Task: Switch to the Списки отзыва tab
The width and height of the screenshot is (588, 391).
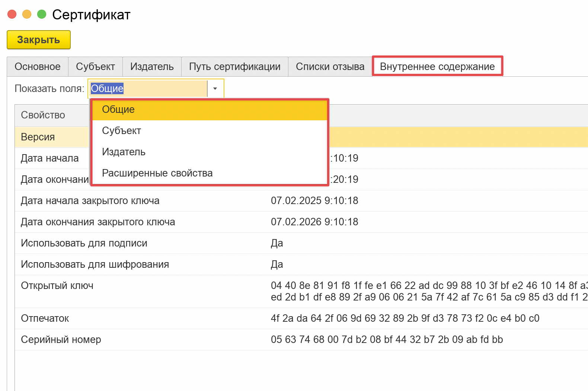Action: pos(330,67)
